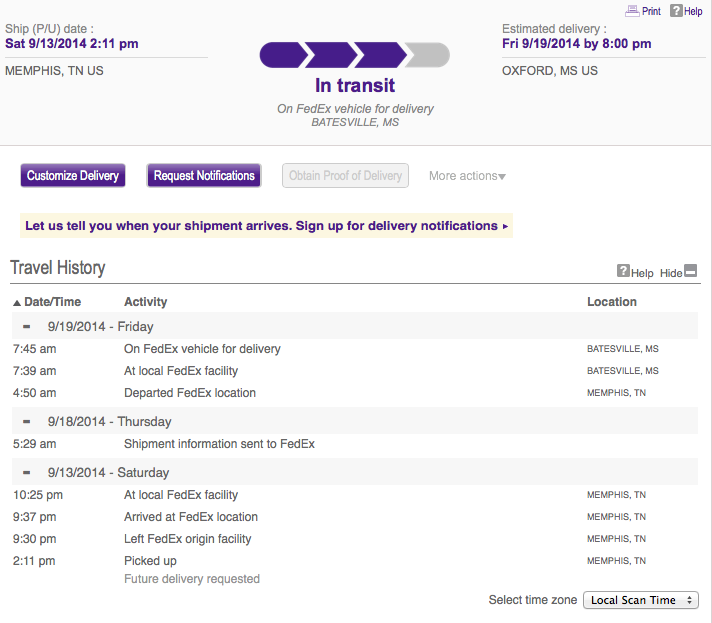The image size is (712, 623).
Task: Open Help via top question-mark icon
Action: [x=676, y=10]
